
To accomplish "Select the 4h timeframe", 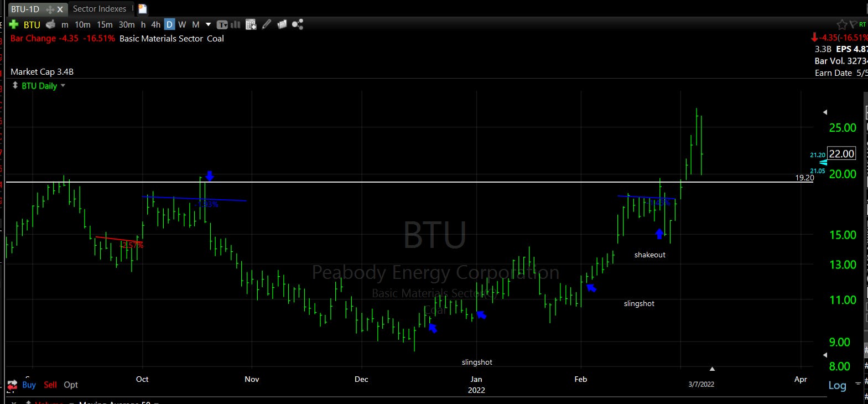I will (x=156, y=24).
